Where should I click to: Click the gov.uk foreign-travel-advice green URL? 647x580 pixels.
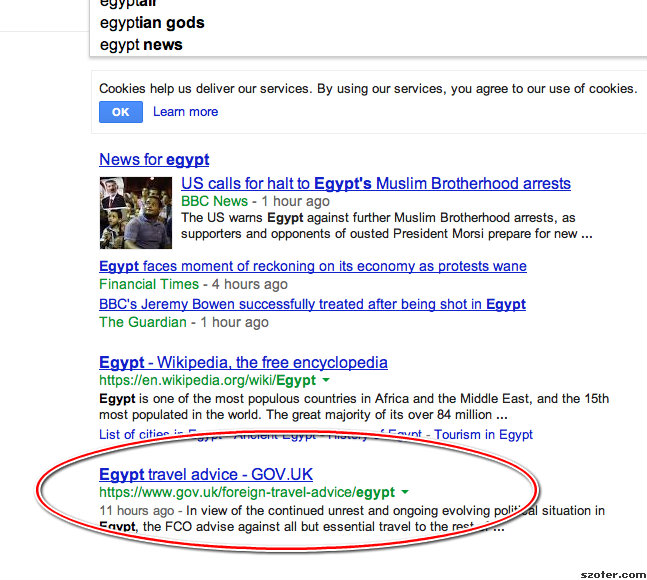coord(247,492)
